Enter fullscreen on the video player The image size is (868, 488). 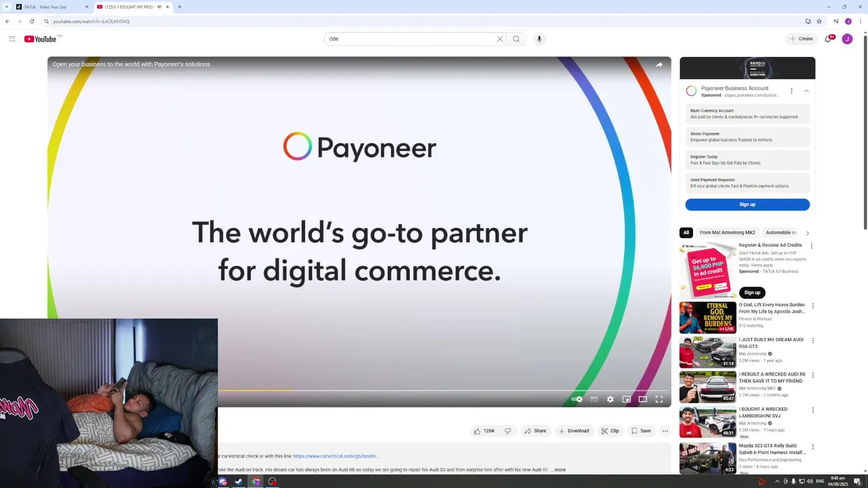coord(659,399)
